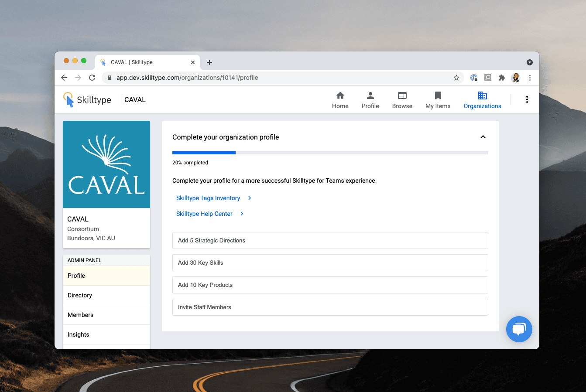This screenshot has width=586, height=392.
Task: Open the Skilltype Tags Inventory link
Action: tap(208, 198)
